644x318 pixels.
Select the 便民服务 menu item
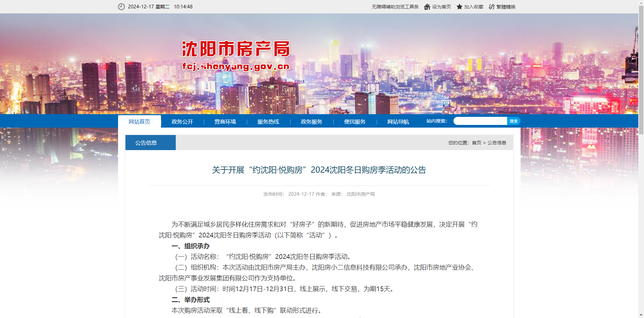point(355,122)
